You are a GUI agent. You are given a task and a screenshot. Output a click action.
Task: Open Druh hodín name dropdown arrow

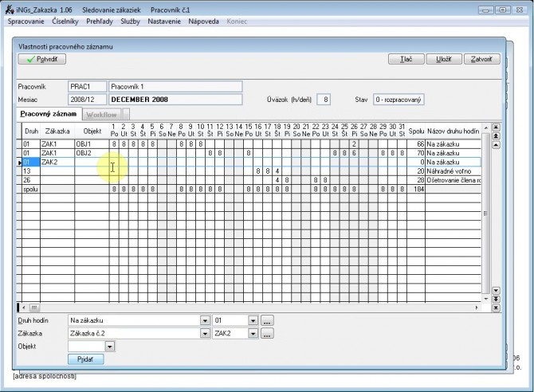205,320
